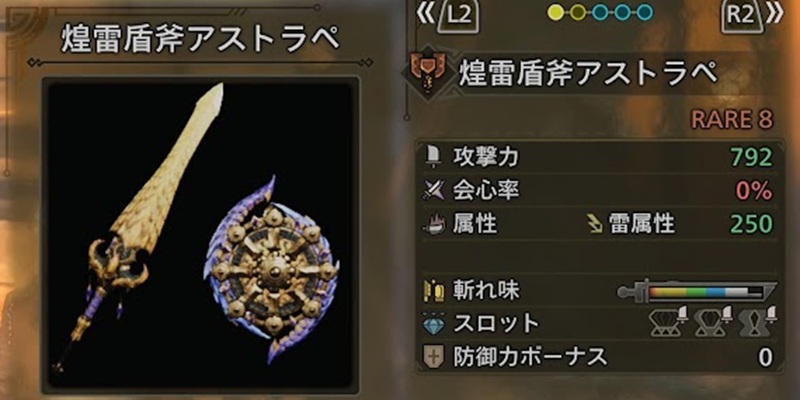Click the slot diamond jewel icon
Image resolution: width=800 pixels, height=400 pixels.
point(434,324)
